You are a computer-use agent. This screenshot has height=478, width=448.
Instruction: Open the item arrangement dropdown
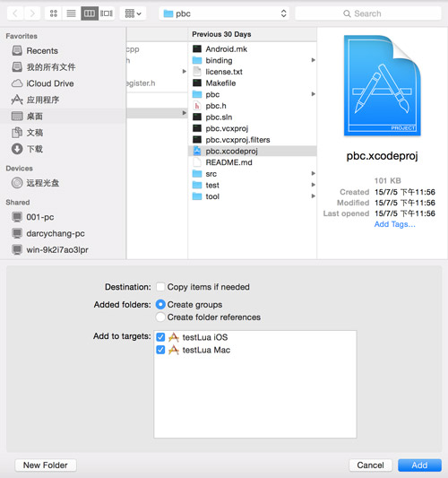point(133,13)
